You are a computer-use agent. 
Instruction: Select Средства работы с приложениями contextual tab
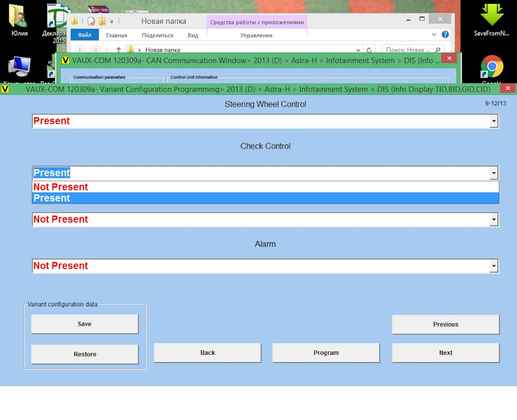[x=257, y=22]
